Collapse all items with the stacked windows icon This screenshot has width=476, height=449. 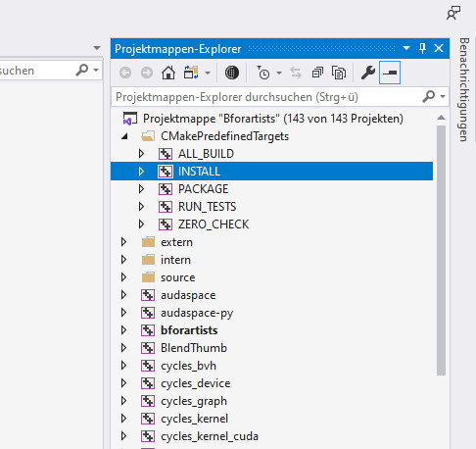pos(317,73)
